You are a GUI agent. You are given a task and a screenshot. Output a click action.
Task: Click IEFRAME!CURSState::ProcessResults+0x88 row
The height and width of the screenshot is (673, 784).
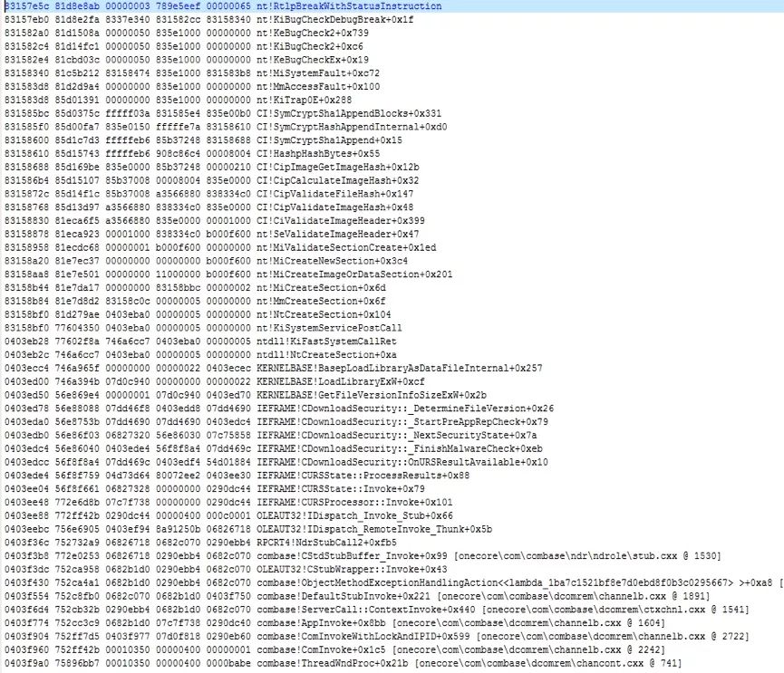click(x=237, y=476)
